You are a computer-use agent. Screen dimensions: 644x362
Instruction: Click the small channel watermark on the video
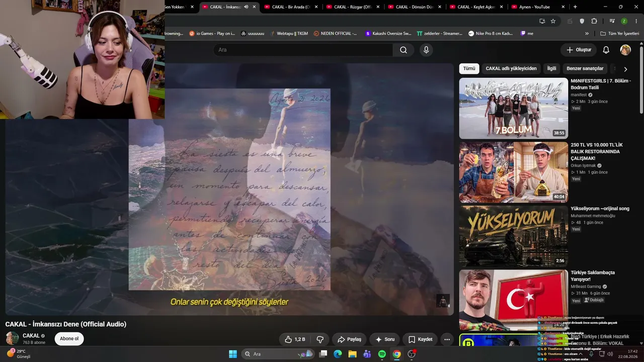click(x=442, y=301)
